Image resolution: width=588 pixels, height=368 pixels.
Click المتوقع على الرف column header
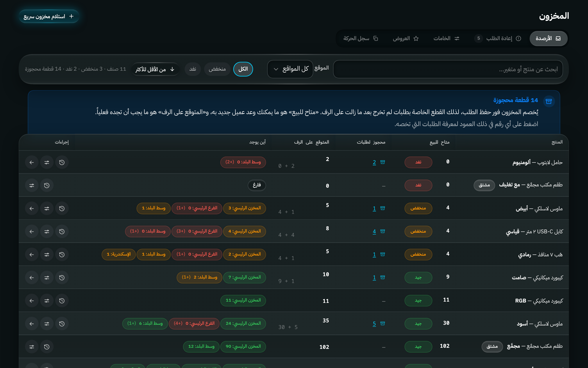[311, 142]
